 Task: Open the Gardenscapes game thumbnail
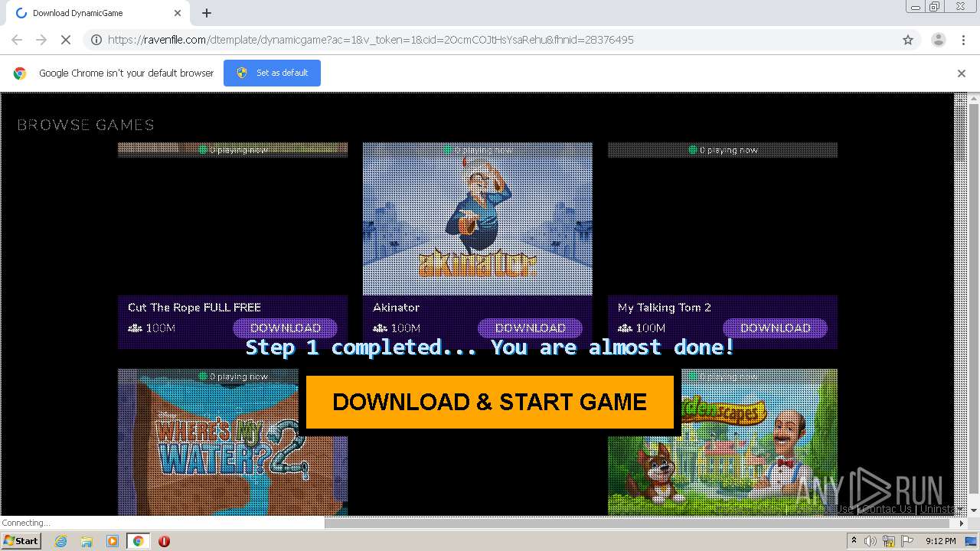point(723,442)
